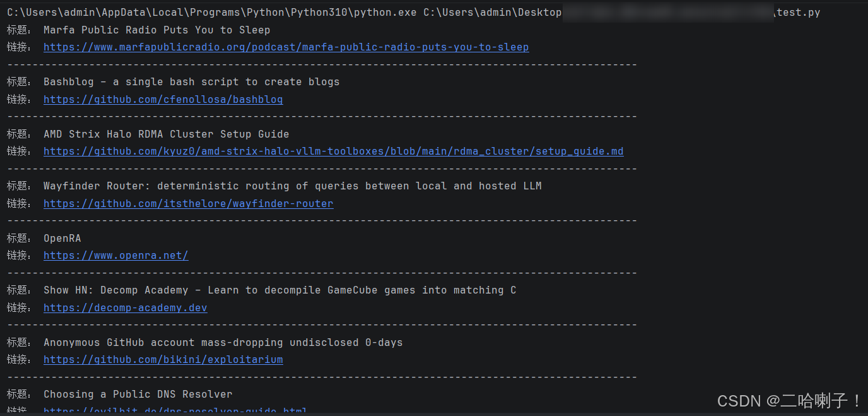Screen dimensions: 868x416
Task: Follow the amd-strix-halo-vllm-toolboxes setup guide link
Action: [333, 152]
